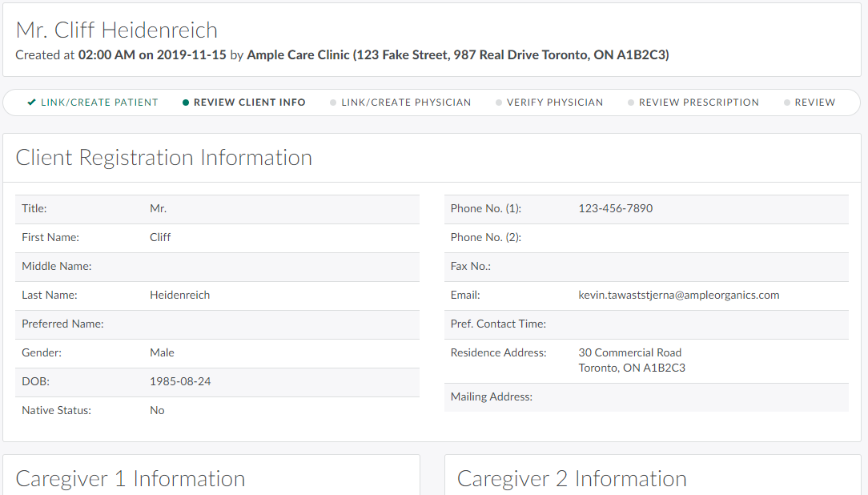Click the Ample Care Clinic creator text
This screenshot has width=868, height=495.
457,55
